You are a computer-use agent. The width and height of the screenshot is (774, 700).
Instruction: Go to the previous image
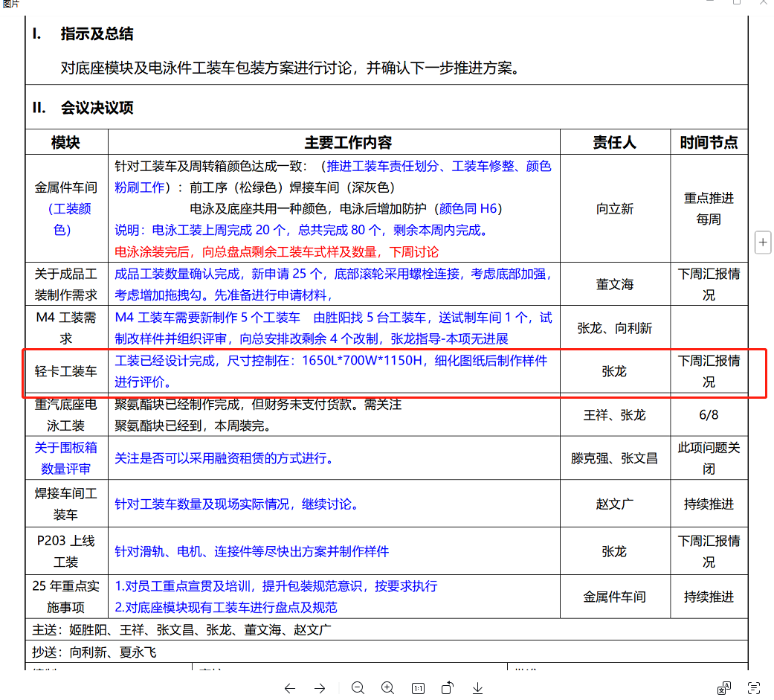point(290,688)
